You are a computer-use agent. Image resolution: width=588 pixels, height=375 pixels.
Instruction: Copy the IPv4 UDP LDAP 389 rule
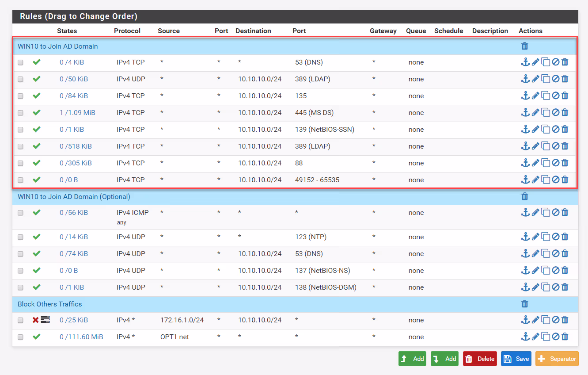546,79
